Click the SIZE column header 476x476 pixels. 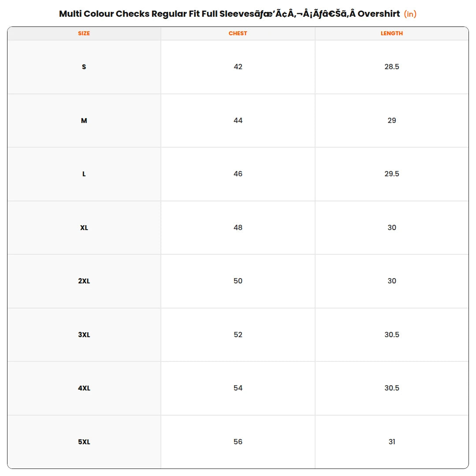(84, 33)
